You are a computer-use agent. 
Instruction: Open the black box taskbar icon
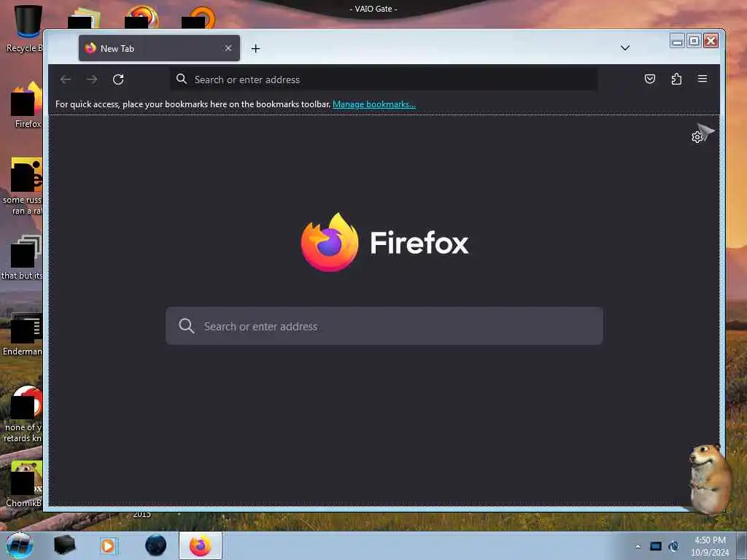tap(64, 545)
